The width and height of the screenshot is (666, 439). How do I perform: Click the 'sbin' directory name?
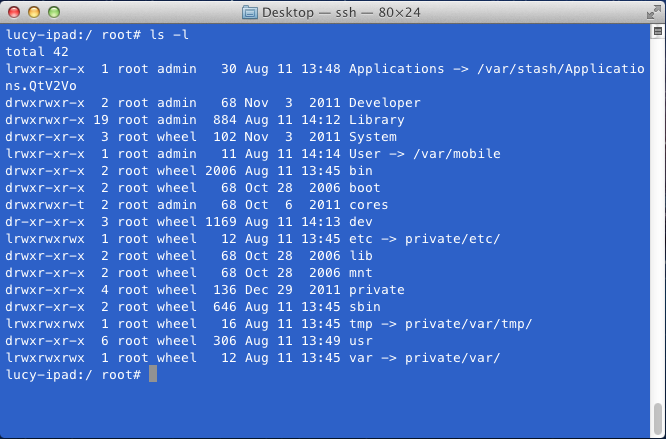pos(365,307)
